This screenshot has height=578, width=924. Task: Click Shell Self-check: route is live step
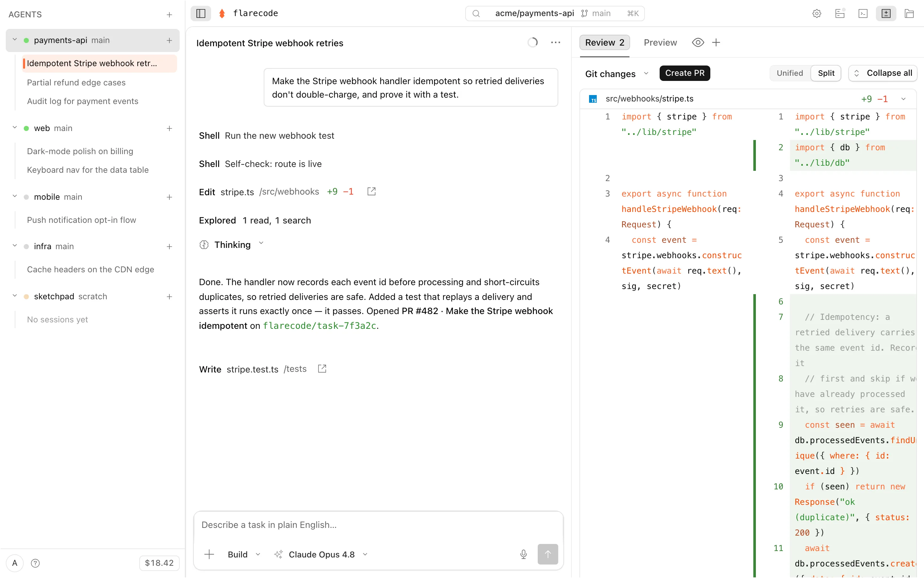[260, 164]
